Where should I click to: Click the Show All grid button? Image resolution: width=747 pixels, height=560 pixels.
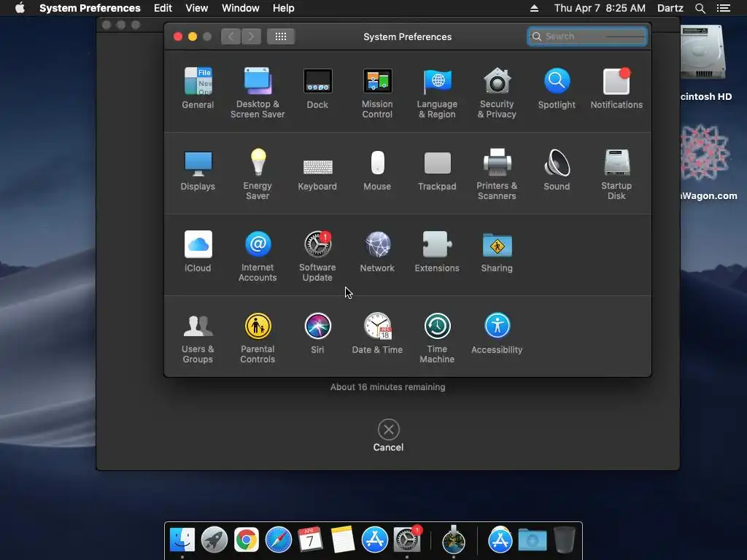tap(281, 36)
